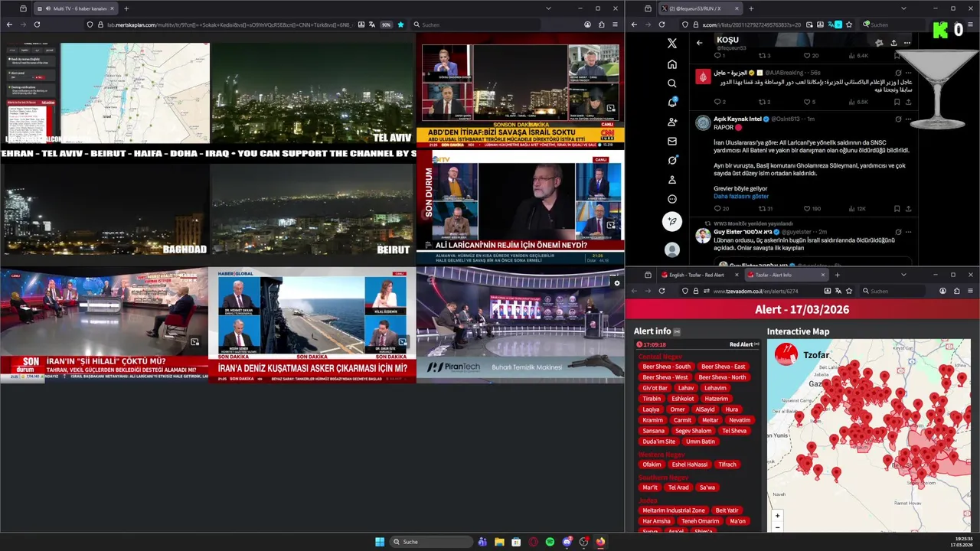Bookmark the Multi TV page with star

pos(400,24)
